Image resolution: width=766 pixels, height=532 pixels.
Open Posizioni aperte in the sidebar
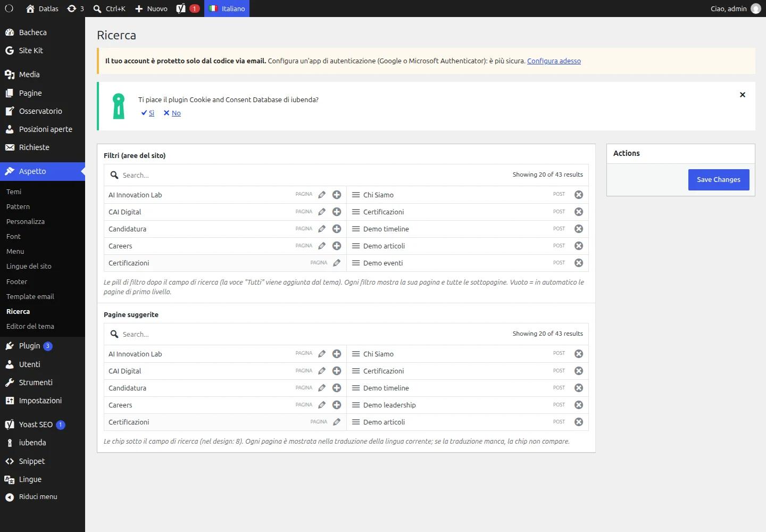43,129
